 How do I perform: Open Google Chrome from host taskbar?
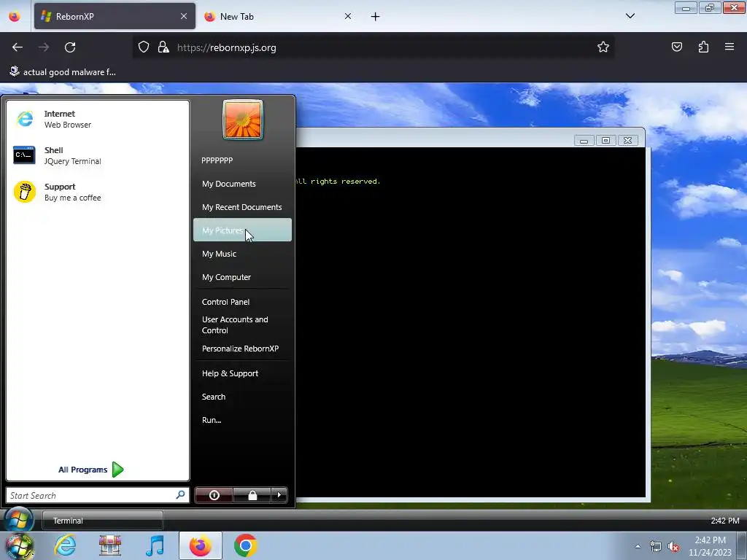[x=245, y=545]
